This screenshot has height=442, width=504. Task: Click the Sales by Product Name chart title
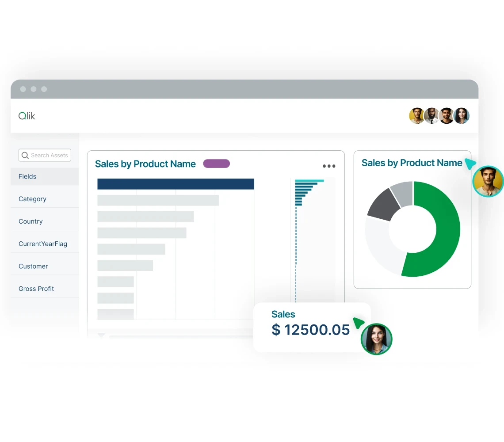click(x=145, y=164)
